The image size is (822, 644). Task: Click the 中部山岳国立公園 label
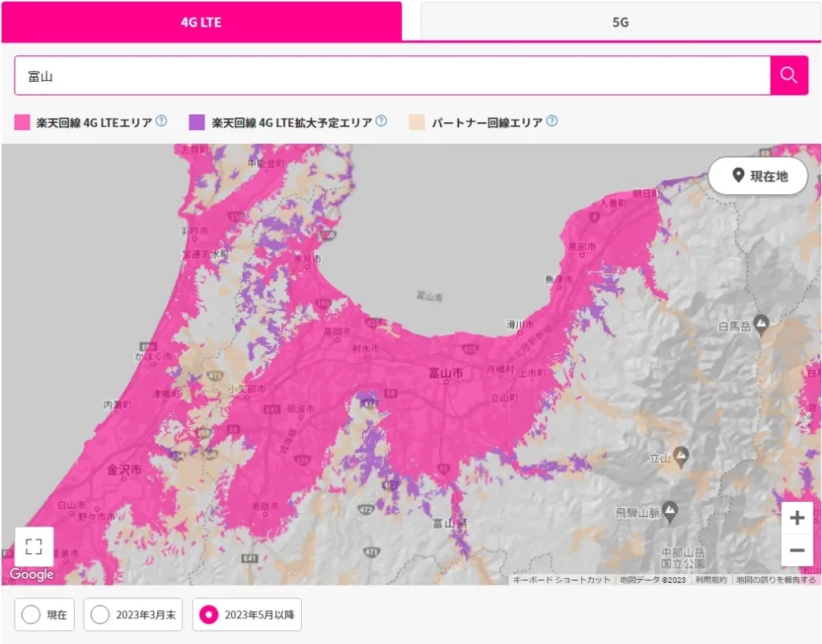(x=682, y=558)
